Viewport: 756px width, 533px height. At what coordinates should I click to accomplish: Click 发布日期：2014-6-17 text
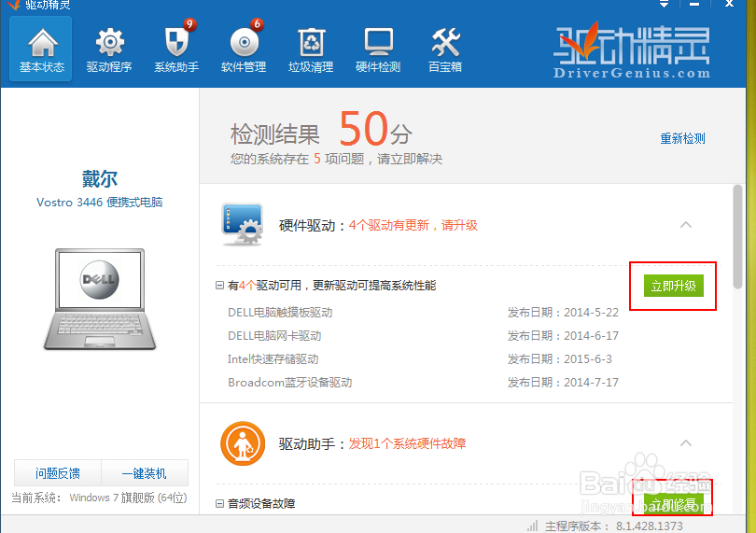click(x=563, y=336)
